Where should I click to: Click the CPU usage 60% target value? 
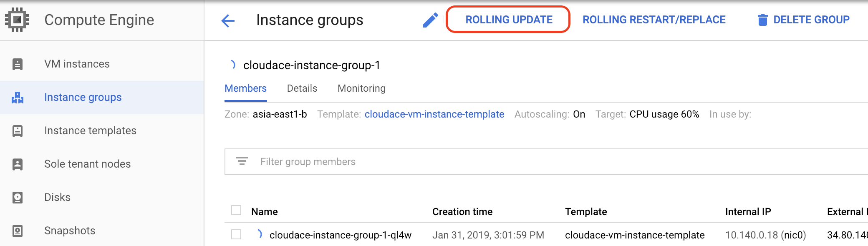[x=664, y=114]
